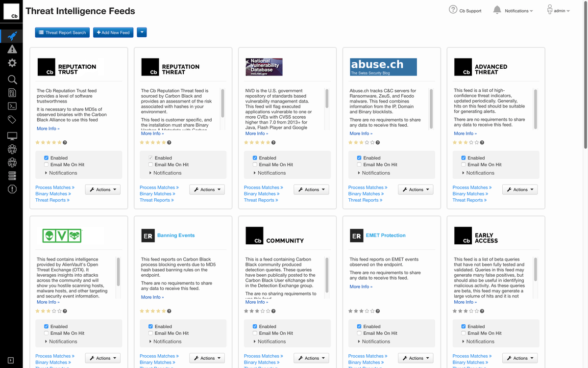Image resolution: width=588 pixels, height=368 pixels.
Task: Open the circled exclamation icon in sidebar
Action: 12,189
